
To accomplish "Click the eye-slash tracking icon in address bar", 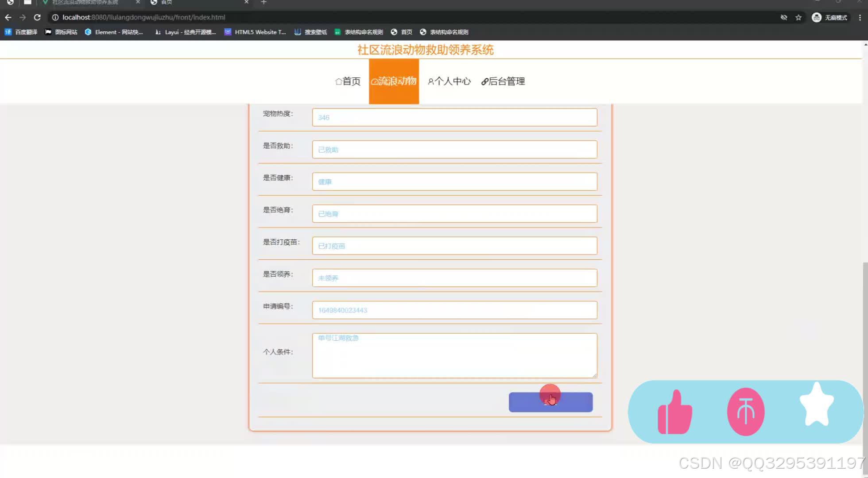I will click(784, 17).
